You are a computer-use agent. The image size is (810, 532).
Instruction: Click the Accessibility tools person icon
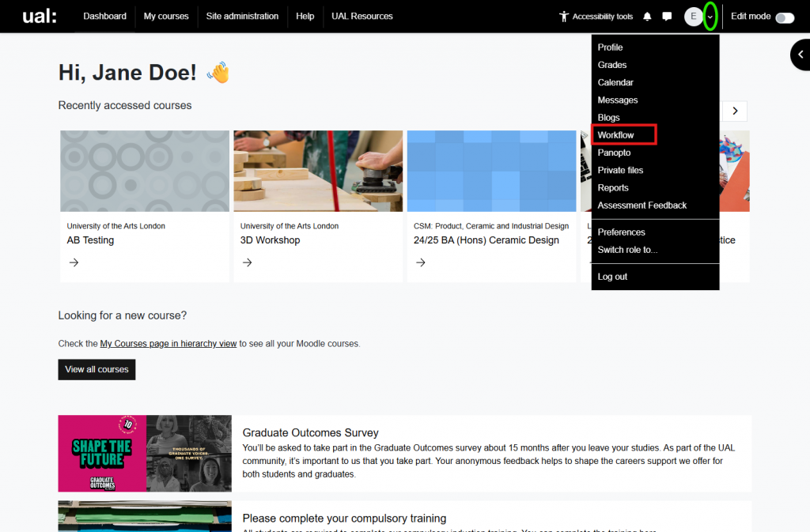[563, 17]
